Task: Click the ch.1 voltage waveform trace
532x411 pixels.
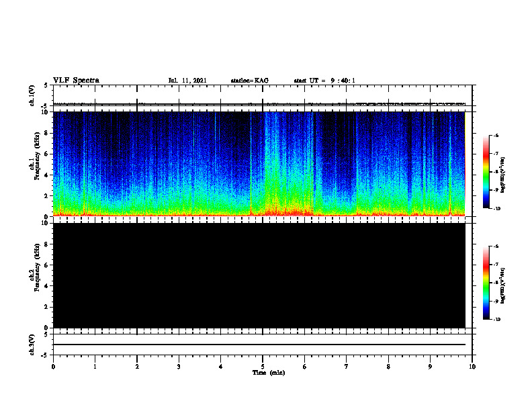Action: (259, 104)
